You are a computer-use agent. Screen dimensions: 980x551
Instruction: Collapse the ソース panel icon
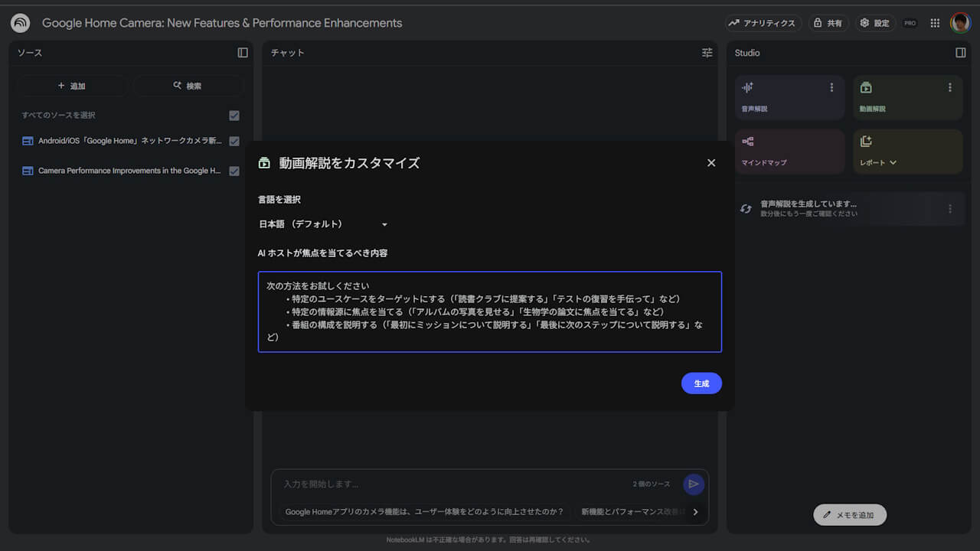pos(243,53)
